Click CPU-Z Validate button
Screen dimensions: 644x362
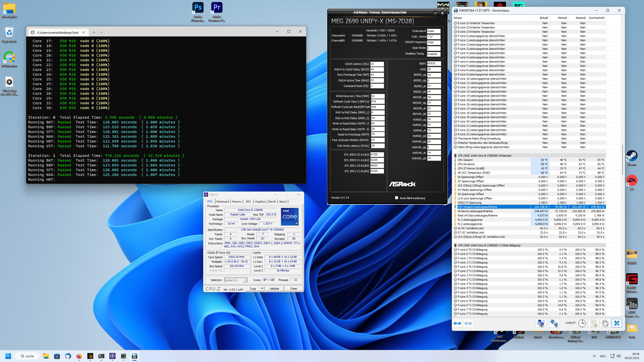click(x=274, y=289)
